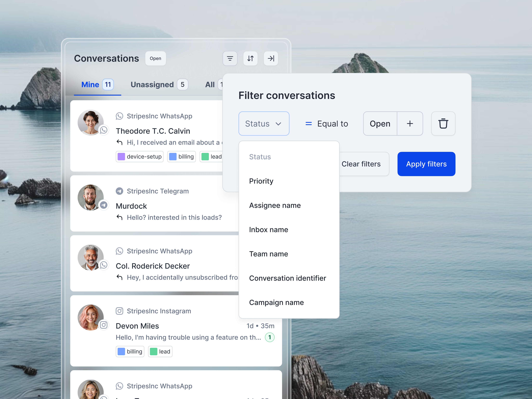
Task: Delete the filter with the trash icon
Action: pos(443,124)
